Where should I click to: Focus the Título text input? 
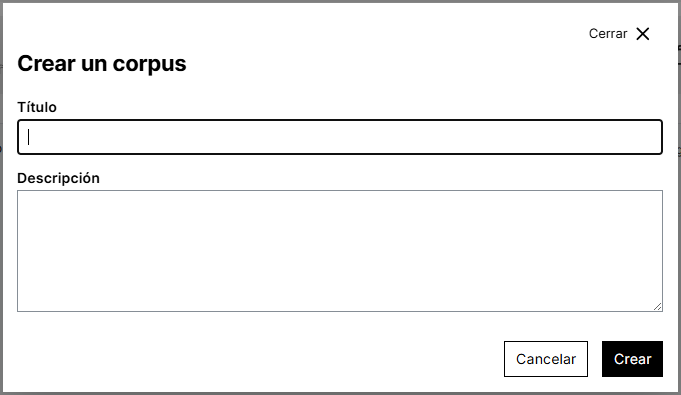pyautogui.click(x=340, y=137)
